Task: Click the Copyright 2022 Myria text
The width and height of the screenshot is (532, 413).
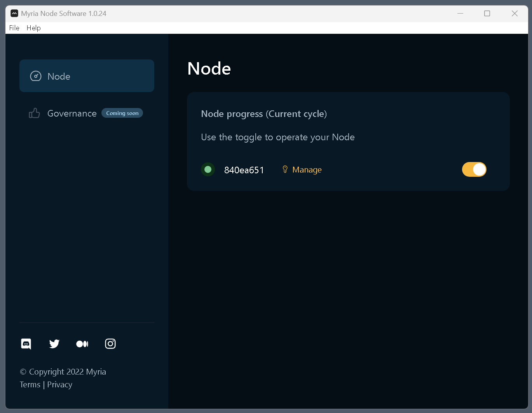Action: [63, 372]
